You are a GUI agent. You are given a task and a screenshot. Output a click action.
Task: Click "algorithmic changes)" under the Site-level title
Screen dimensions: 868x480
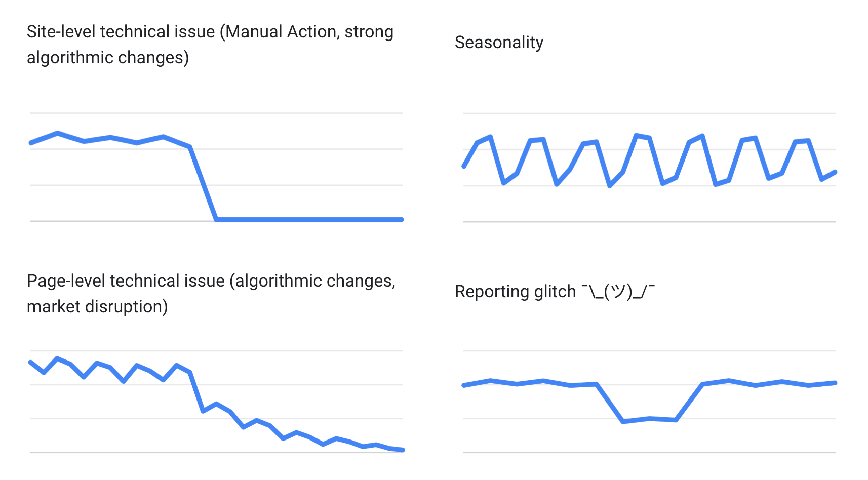point(108,58)
